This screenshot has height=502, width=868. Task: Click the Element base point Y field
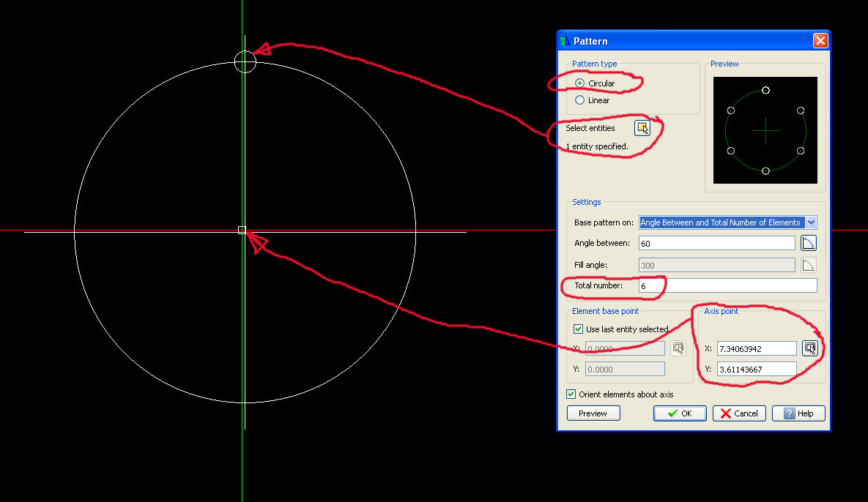[625, 369]
